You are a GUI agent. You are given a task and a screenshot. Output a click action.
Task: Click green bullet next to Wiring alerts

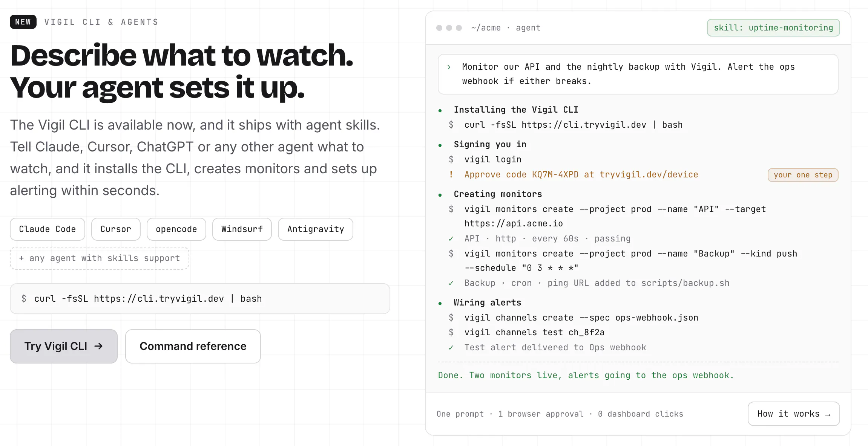click(440, 304)
